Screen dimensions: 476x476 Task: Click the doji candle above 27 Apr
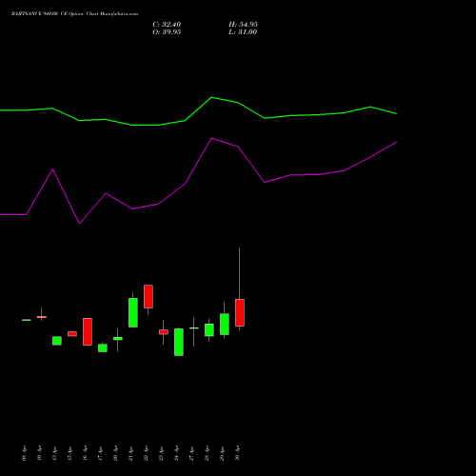click(194, 328)
